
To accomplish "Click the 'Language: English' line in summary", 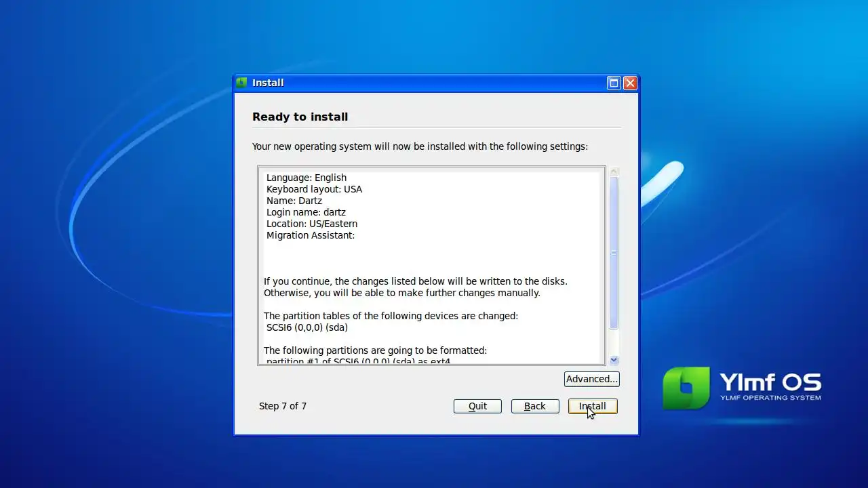I will pyautogui.click(x=307, y=178).
